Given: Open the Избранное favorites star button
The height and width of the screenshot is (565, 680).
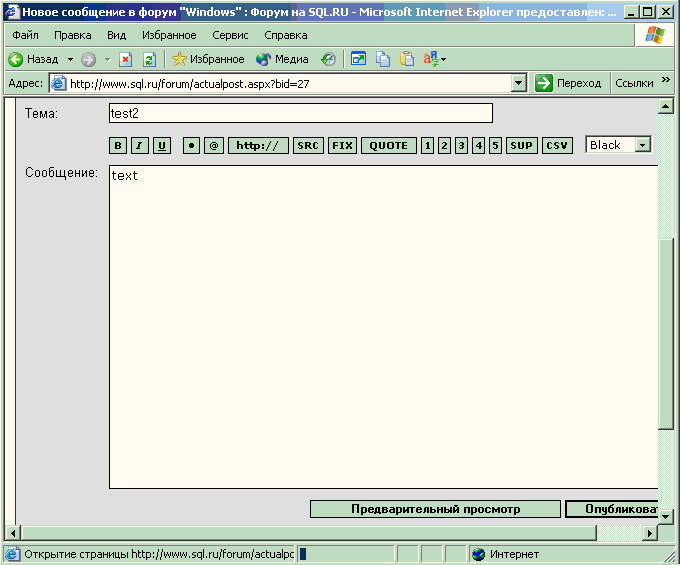Looking at the screenshot, I should [208, 59].
